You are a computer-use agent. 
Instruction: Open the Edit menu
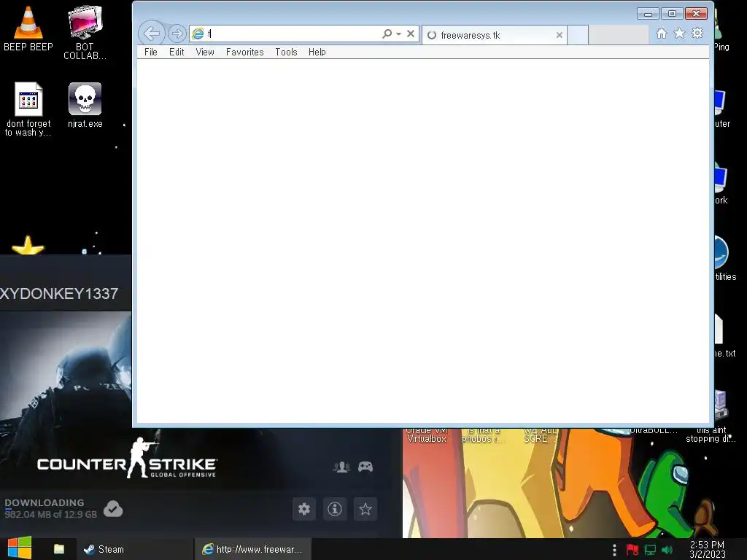pos(177,52)
